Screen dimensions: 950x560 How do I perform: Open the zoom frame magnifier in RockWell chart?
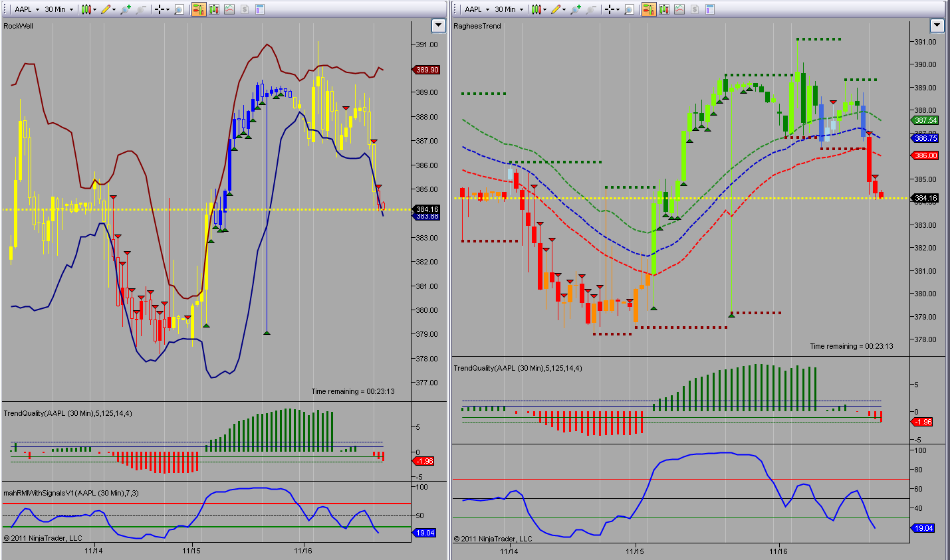[x=179, y=9]
